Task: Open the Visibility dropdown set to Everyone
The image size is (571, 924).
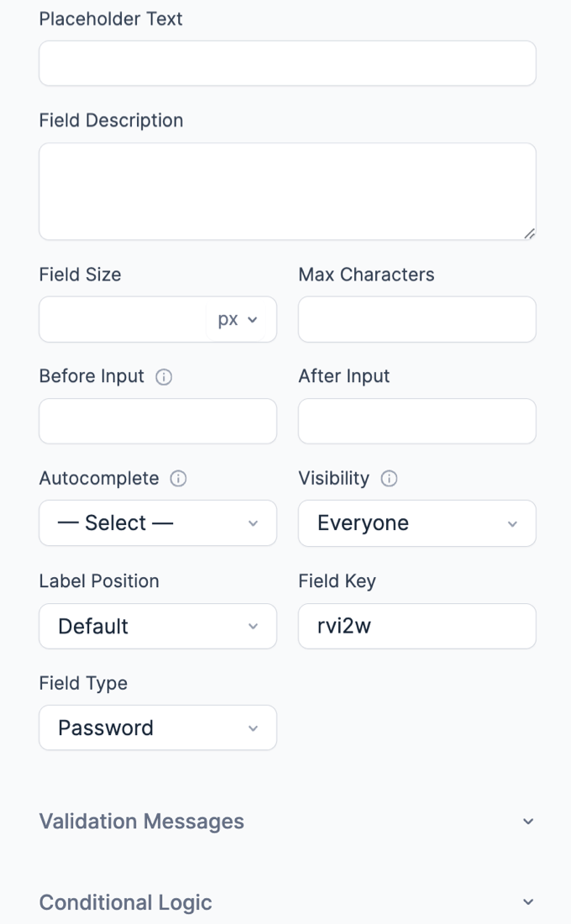Action: [x=416, y=522]
